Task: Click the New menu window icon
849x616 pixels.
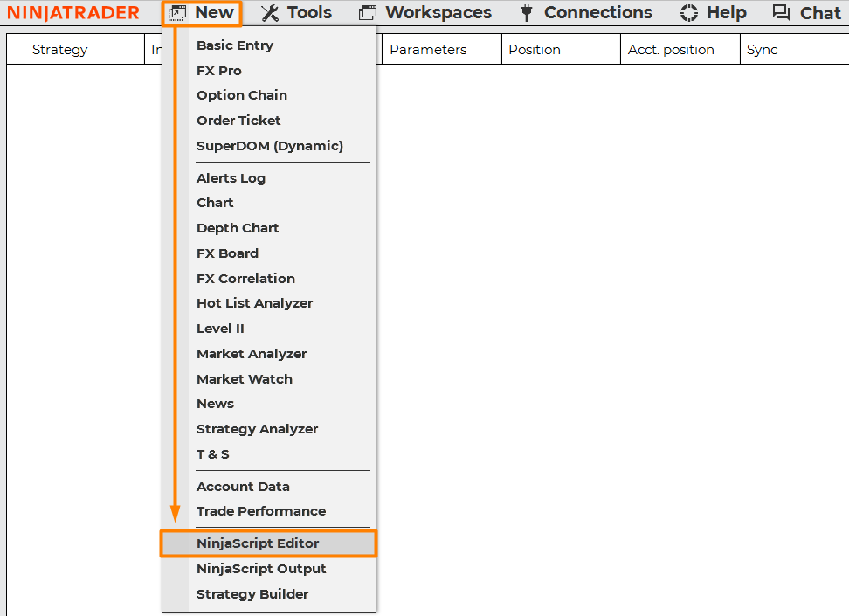Action: tap(178, 13)
